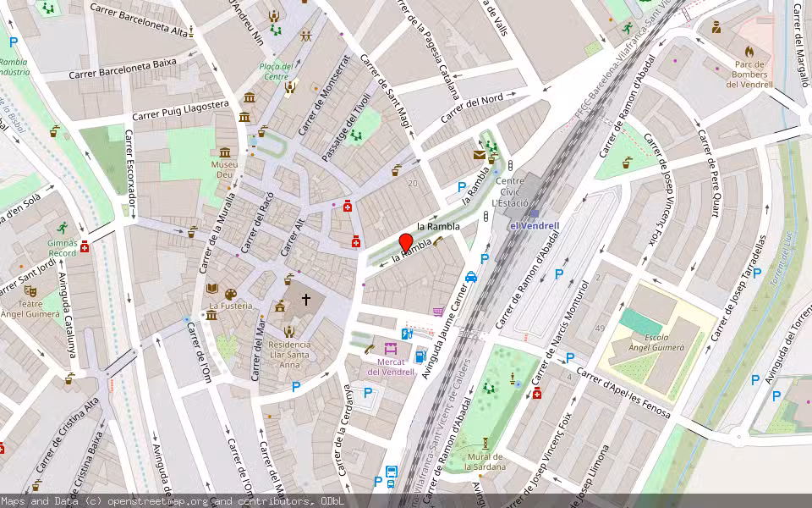Click the Escola Àngel Guimerà label
This screenshot has width=812, height=508.
[x=656, y=342]
